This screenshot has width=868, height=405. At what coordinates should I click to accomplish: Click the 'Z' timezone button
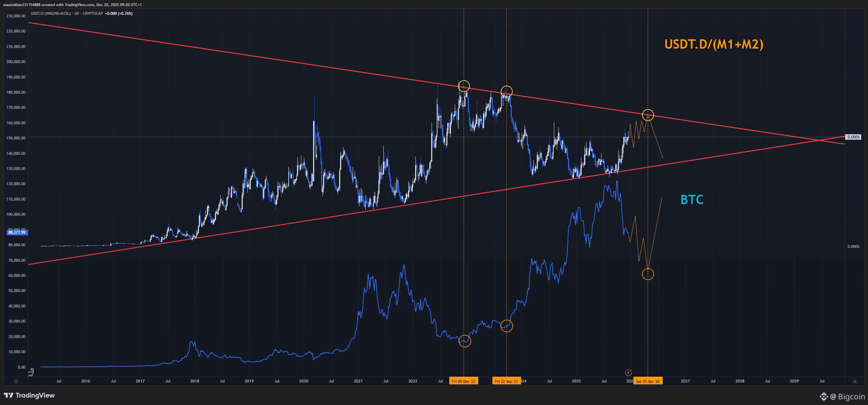[x=15, y=381]
